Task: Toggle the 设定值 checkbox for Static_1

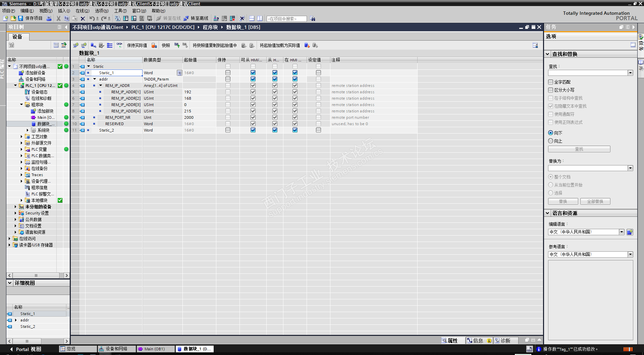Action: point(318,73)
